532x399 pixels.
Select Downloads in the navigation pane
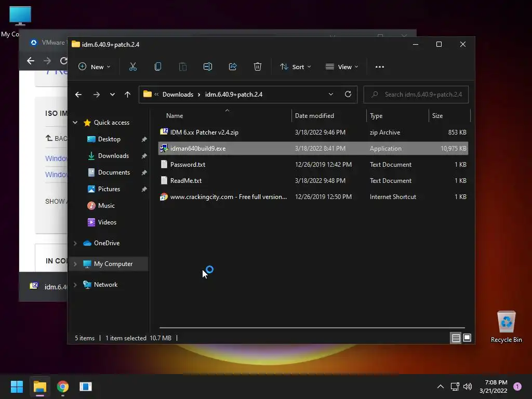(x=113, y=156)
